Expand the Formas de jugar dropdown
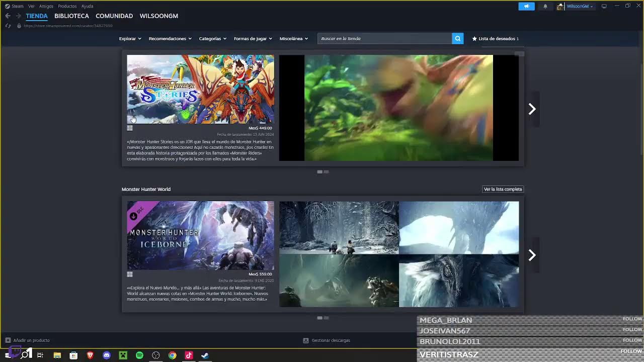The image size is (644, 362). click(253, 39)
